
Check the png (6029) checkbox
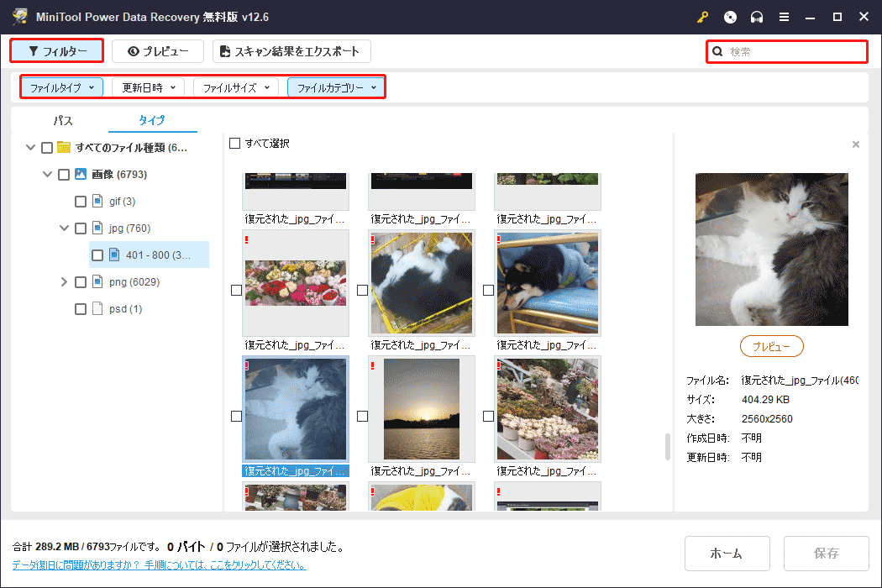81,281
